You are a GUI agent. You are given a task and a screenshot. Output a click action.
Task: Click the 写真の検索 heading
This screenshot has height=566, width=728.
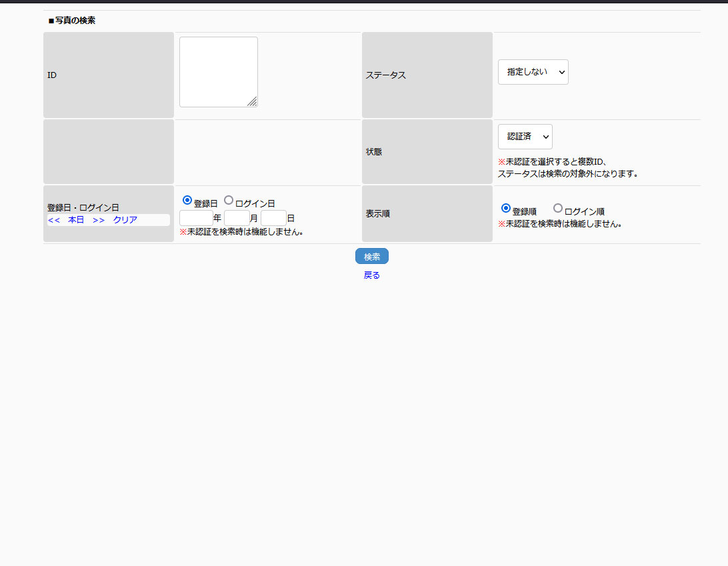click(x=72, y=21)
